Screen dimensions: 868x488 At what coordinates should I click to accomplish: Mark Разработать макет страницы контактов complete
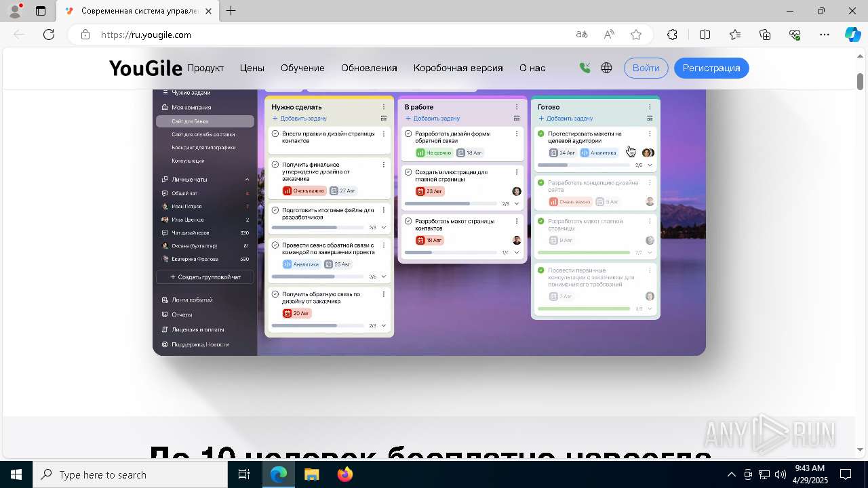point(408,221)
